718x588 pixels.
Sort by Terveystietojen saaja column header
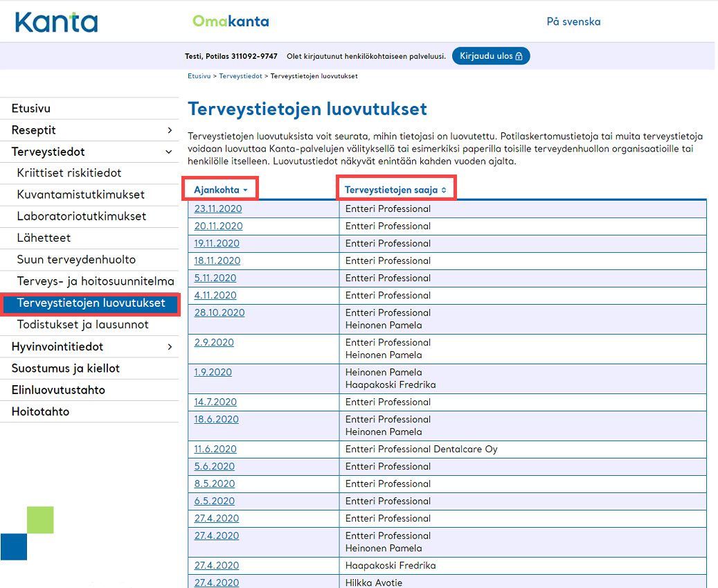click(x=395, y=190)
